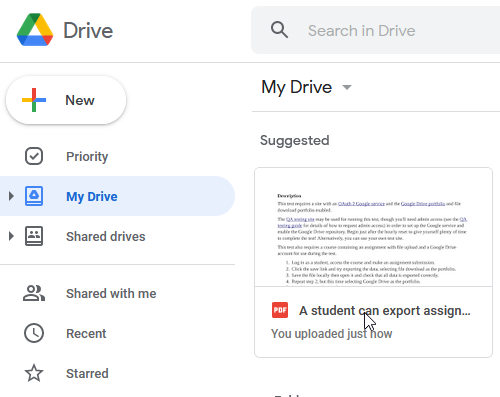Expand the Shared drives tree arrow
Image resolution: width=500 pixels, height=397 pixels.
11,236
